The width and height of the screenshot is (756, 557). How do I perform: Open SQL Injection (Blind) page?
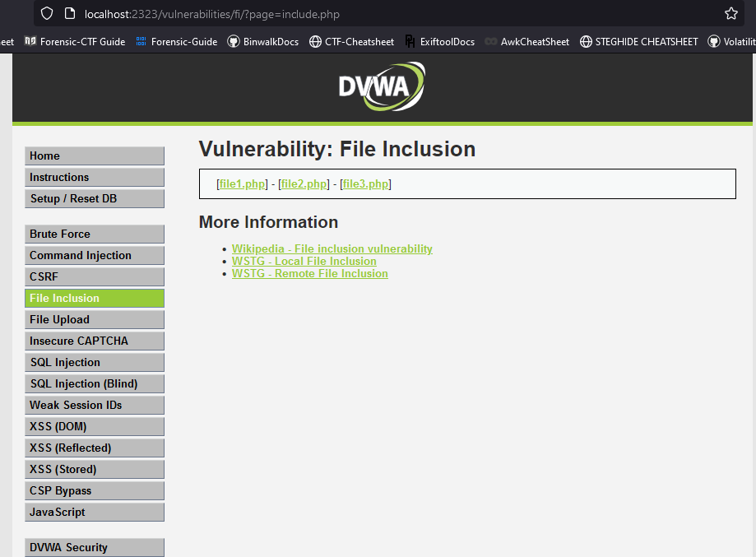[95, 383]
